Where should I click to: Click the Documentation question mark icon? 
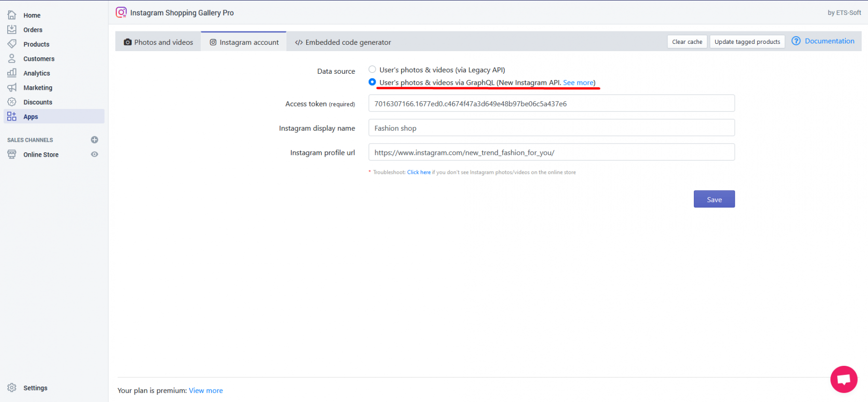click(796, 41)
